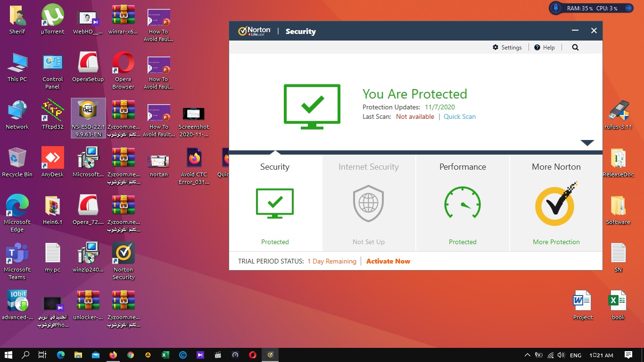The height and width of the screenshot is (362, 644).
Task: Expand the Norton status details triangle
Action: pos(587,143)
